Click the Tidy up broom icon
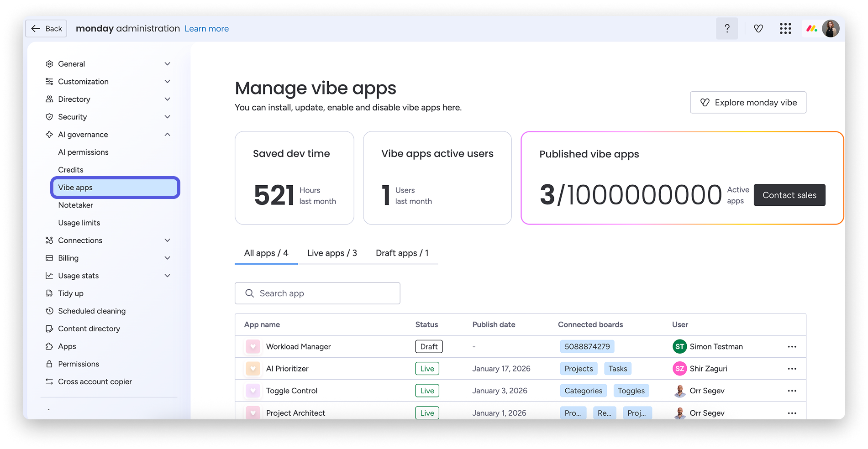Image resolution: width=868 pixels, height=449 pixels. tap(49, 293)
